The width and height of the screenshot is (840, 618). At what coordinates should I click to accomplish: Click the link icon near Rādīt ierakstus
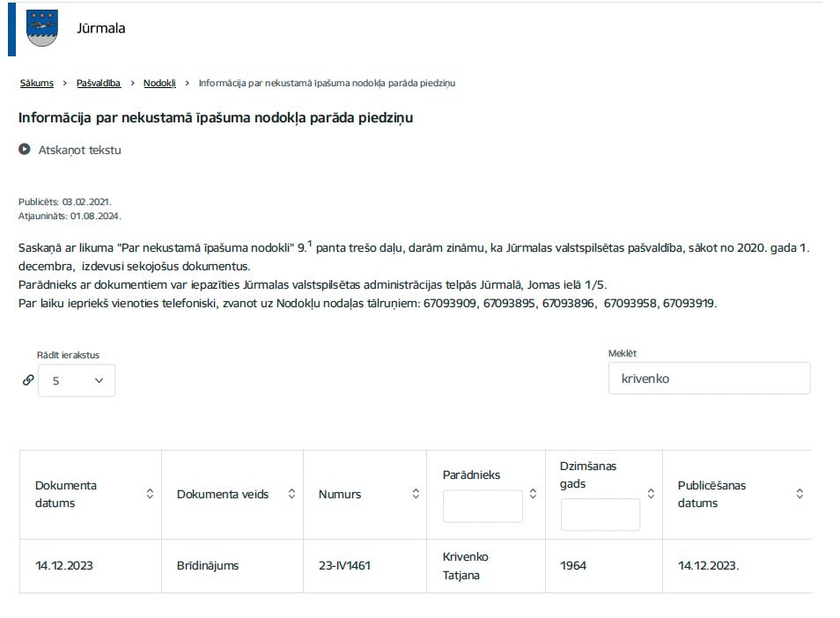28,379
